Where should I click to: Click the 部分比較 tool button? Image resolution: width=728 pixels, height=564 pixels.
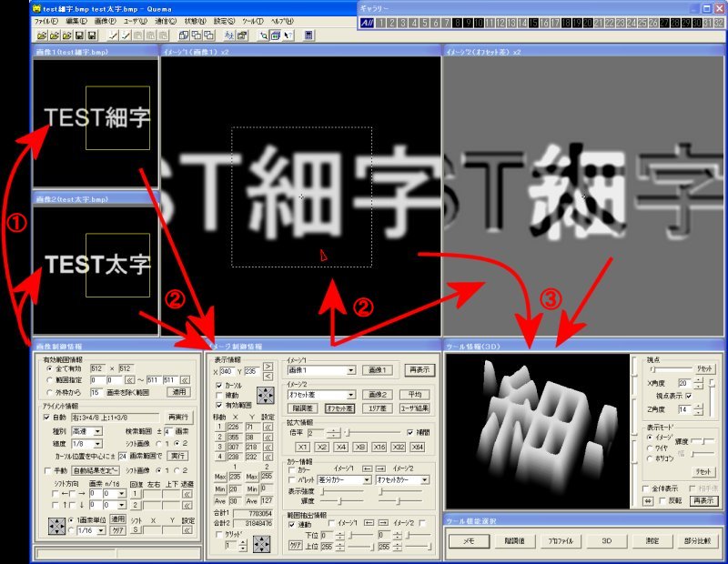(697, 540)
